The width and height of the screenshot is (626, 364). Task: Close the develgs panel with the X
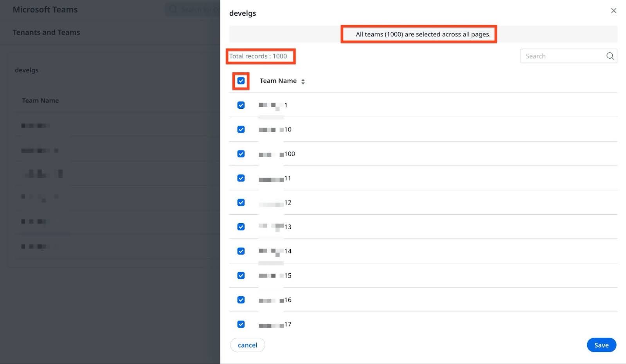613,11
